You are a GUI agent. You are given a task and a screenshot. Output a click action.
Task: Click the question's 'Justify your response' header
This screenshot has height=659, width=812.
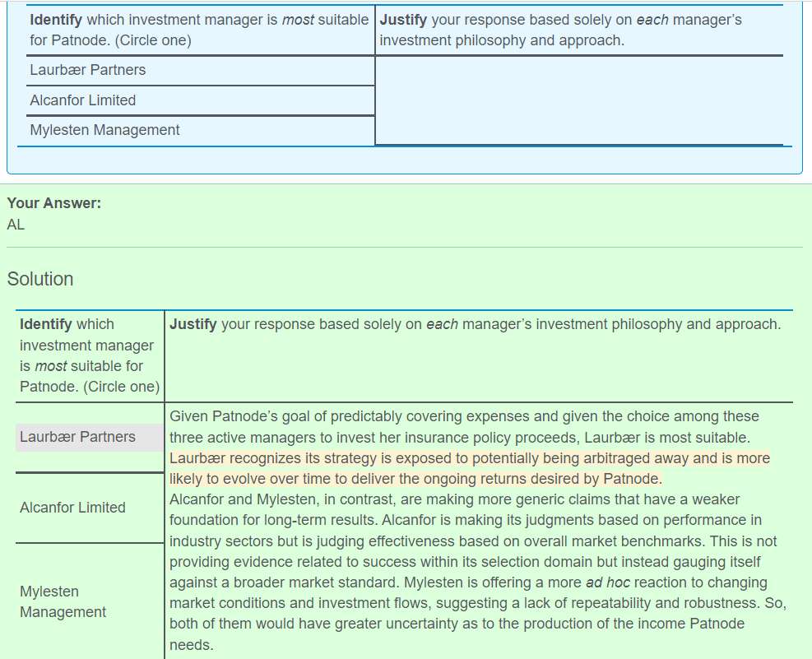coord(560,30)
